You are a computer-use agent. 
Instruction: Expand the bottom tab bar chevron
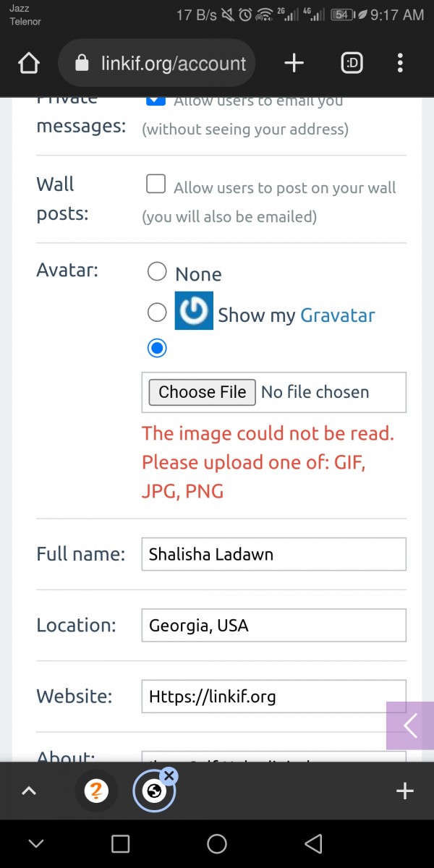pyautogui.click(x=29, y=791)
